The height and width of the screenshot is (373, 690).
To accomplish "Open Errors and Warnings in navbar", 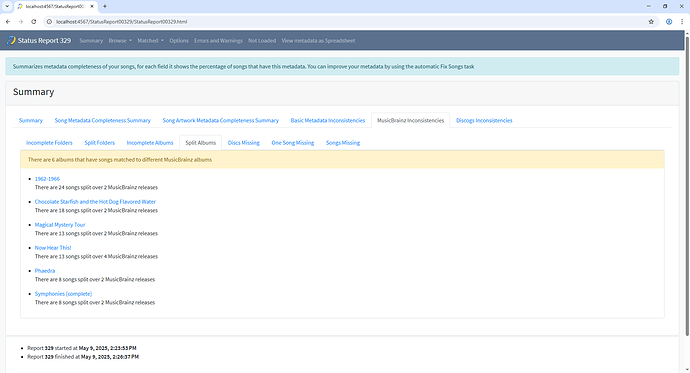I will pos(218,40).
